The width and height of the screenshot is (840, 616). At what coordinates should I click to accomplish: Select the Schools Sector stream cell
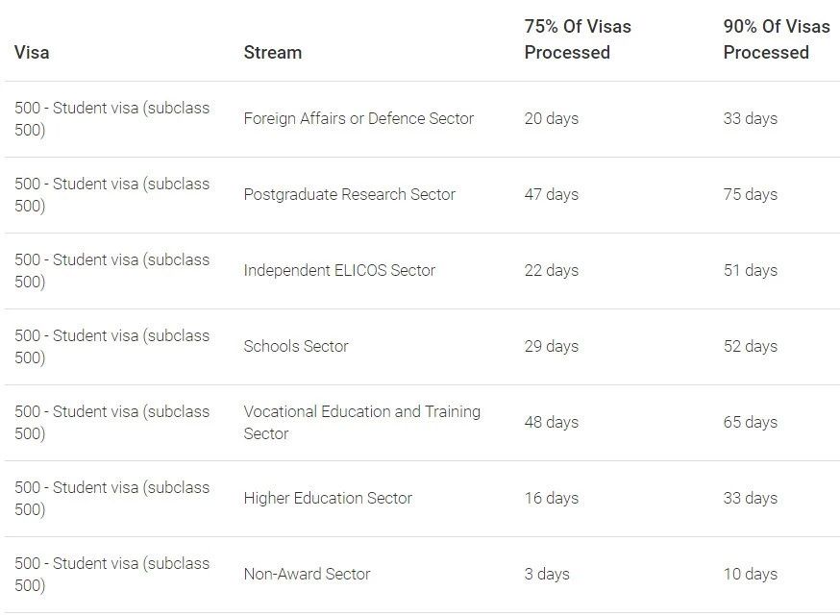(296, 347)
